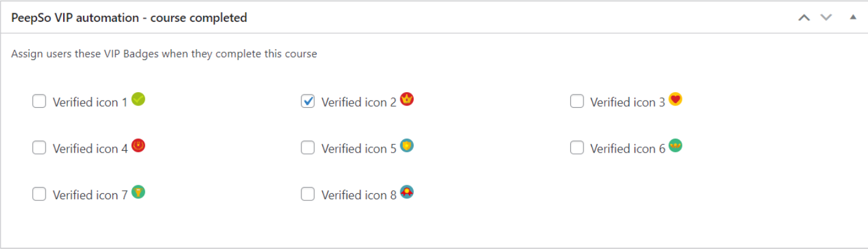Click the red crown badge icon
Image resolution: width=868 pixels, height=249 pixels.
[407, 99]
